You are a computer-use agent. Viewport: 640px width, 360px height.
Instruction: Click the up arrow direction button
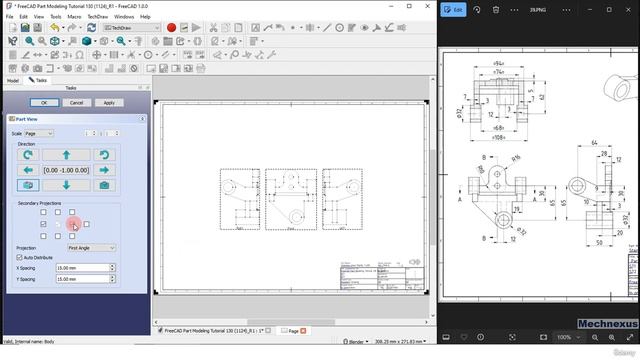point(66,155)
